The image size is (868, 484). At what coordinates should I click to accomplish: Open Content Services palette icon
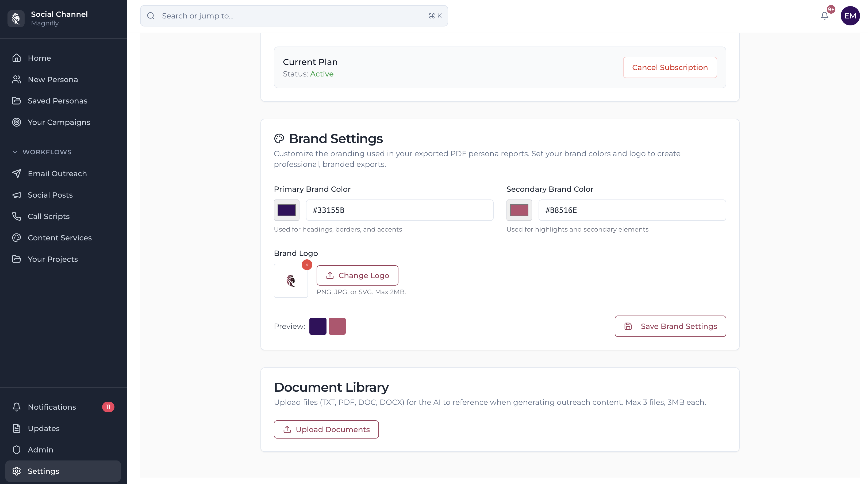click(17, 238)
